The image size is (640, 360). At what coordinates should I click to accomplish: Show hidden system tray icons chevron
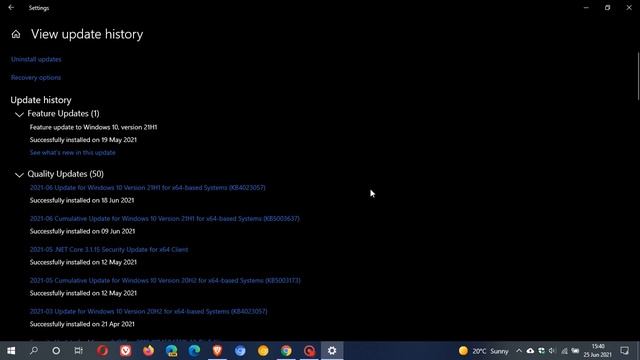pos(519,351)
